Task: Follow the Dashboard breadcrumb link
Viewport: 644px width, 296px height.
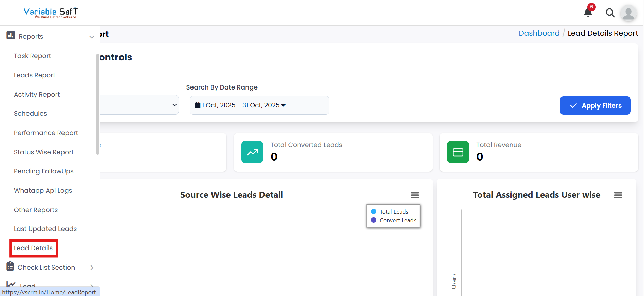Action: point(539,33)
